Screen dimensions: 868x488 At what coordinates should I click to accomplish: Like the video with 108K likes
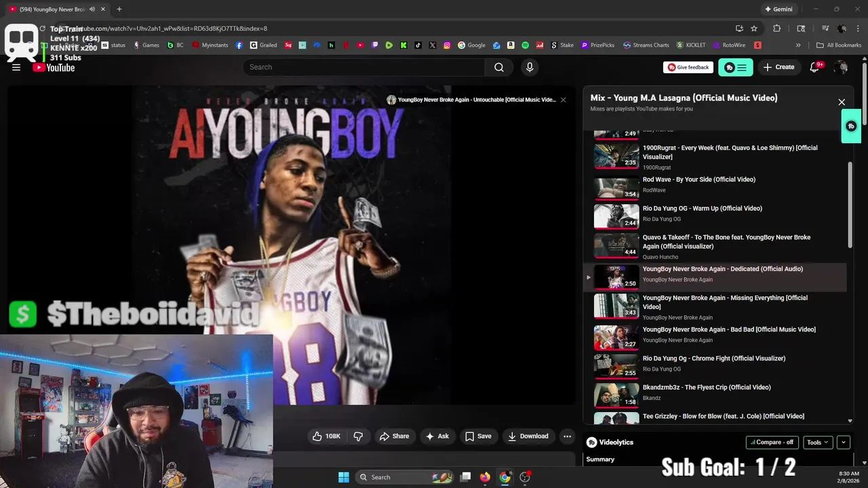click(x=326, y=436)
